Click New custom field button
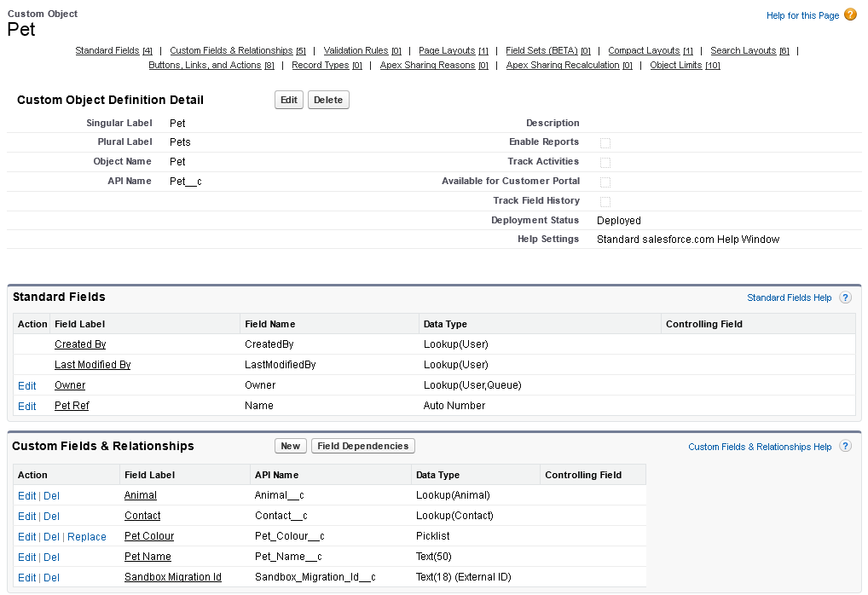The width and height of the screenshot is (868, 595). tap(291, 446)
